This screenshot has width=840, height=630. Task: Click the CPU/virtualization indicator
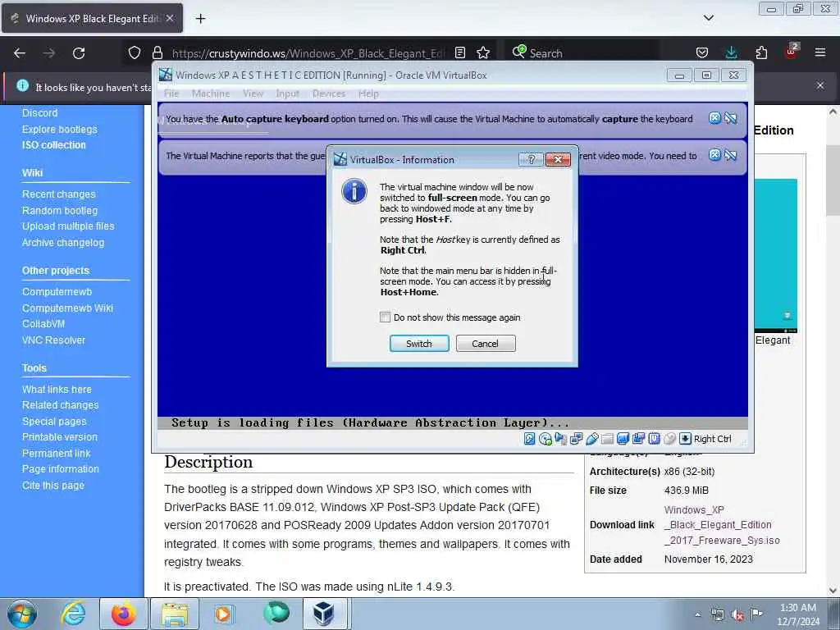[654, 439]
